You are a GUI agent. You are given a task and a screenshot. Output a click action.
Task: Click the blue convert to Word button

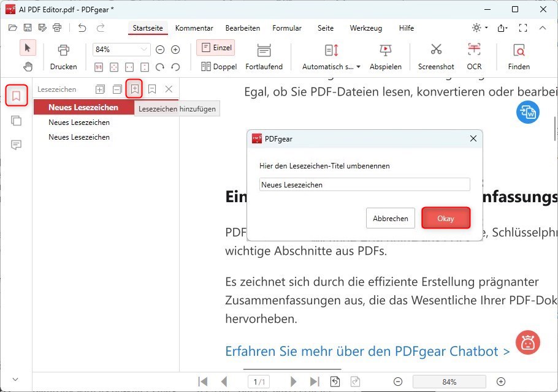(528, 112)
